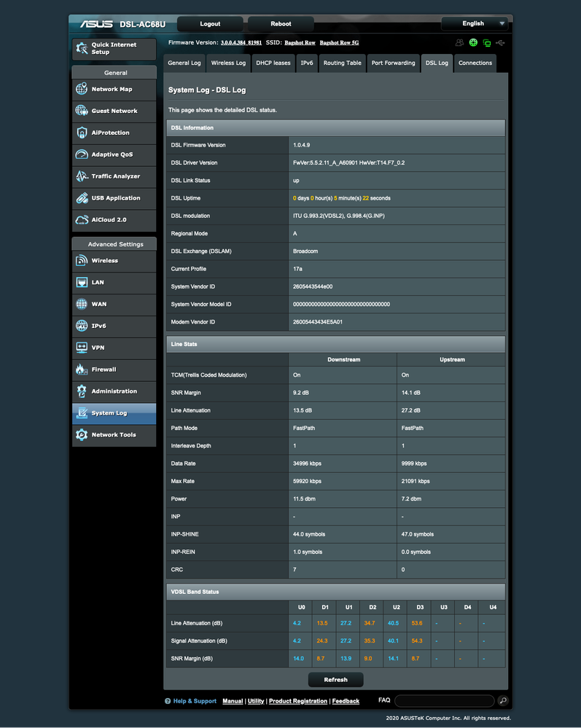Click the USB status icon in header
The image size is (581, 728).
(x=500, y=43)
